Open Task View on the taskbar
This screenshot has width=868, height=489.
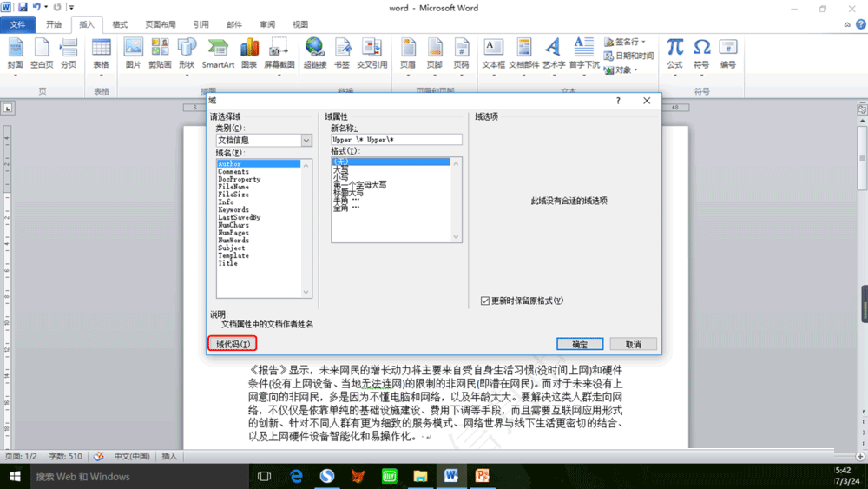265,476
